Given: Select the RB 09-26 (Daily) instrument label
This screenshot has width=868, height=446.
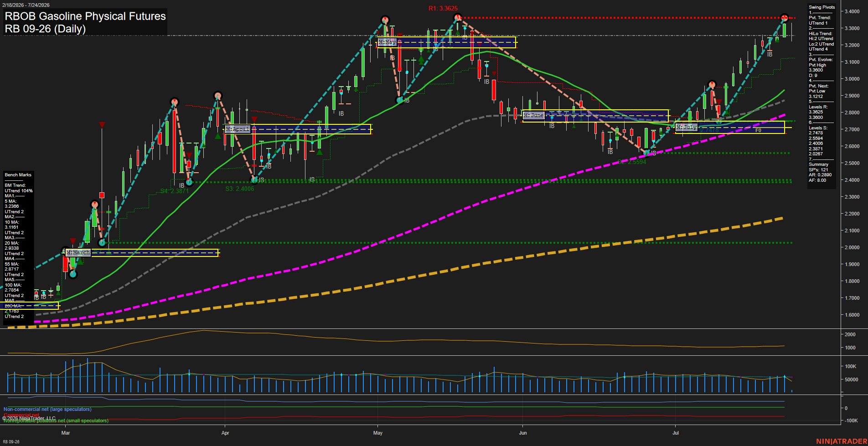Looking at the screenshot, I should pyautogui.click(x=45, y=29).
